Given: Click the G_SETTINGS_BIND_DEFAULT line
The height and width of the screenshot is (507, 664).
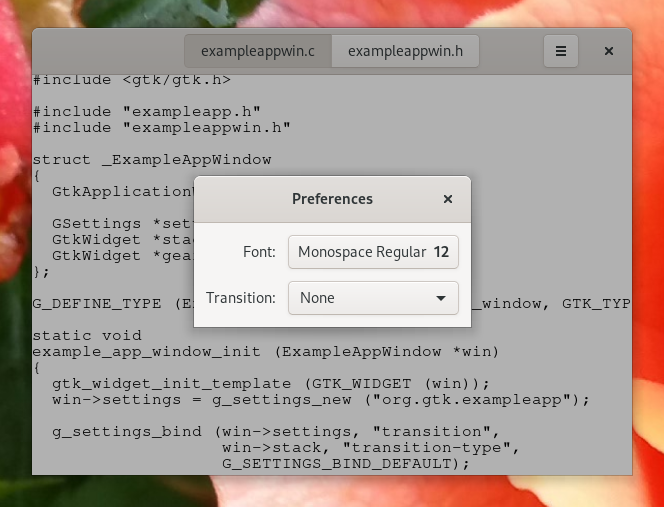Looking at the screenshot, I should click(346, 464).
